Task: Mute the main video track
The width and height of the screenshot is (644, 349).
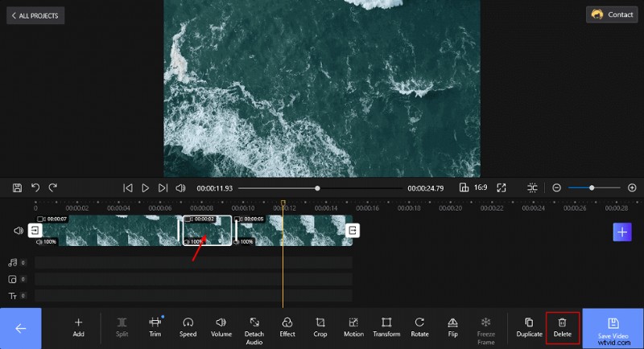Action: [x=19, y=231]
